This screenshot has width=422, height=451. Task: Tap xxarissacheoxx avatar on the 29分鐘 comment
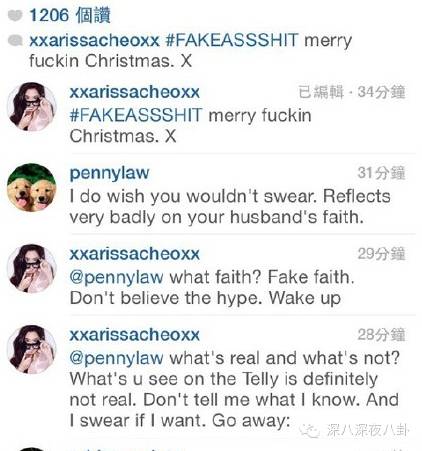pyautogui.click(x=32, y=268)
